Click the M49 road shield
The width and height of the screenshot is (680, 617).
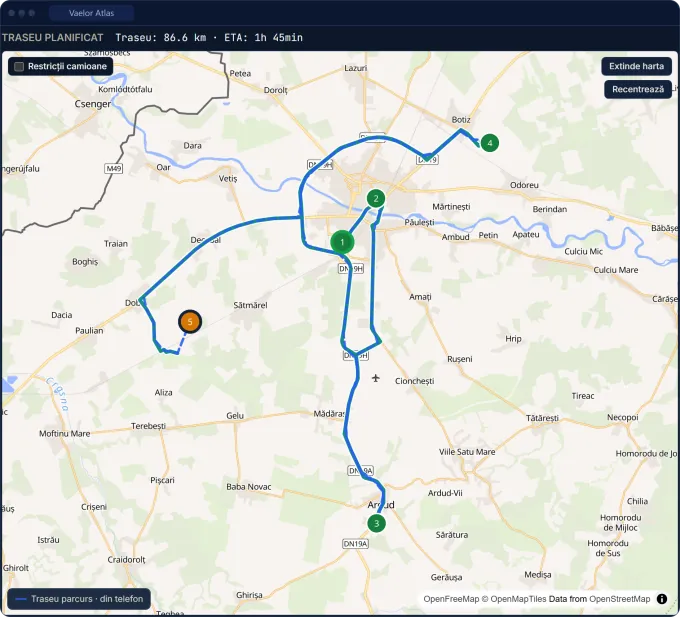coord(114,168)
